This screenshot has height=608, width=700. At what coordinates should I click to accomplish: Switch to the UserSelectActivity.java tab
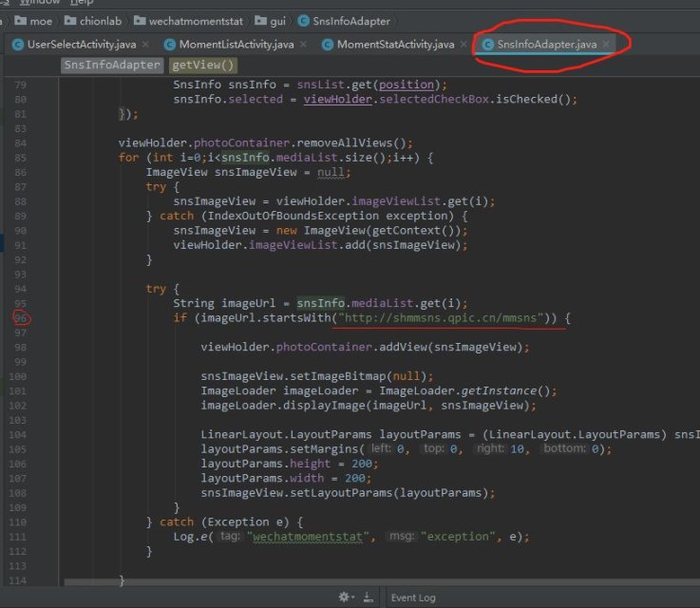coord(78,45)
